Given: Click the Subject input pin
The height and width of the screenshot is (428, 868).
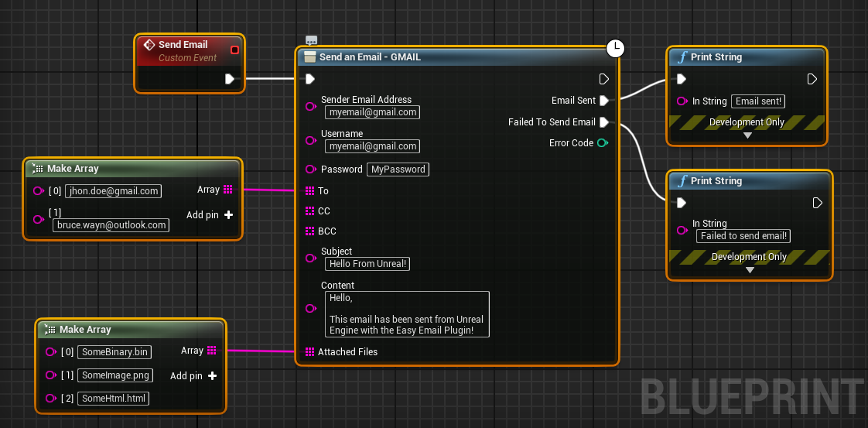Looking at the screenshot, I should click(311, 258).
